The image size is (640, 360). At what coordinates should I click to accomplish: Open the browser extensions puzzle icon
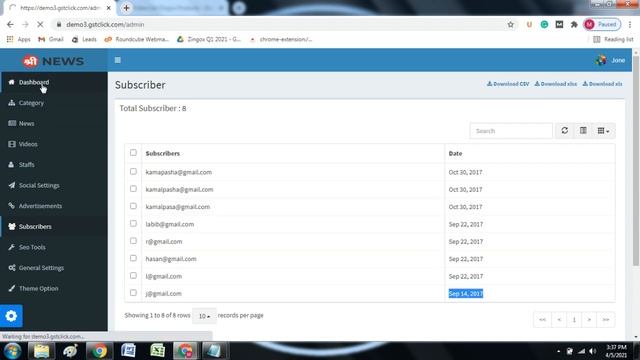(574, 24)
